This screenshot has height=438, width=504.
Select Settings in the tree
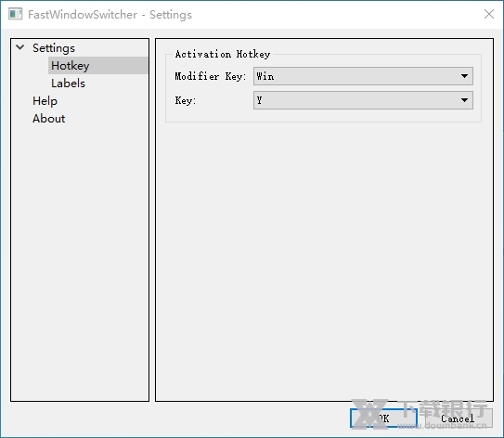[54, 48]
